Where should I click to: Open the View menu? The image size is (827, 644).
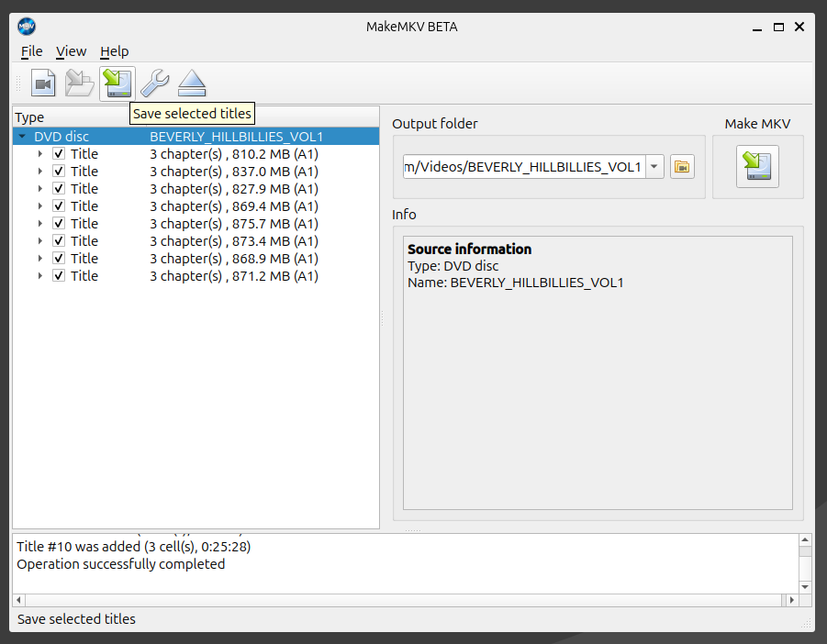tap(71, 51)
